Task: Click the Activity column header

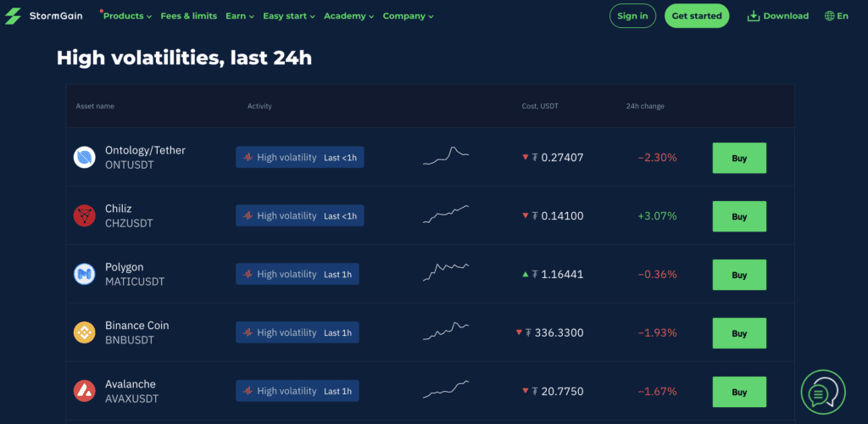Action: click(259, 106)
